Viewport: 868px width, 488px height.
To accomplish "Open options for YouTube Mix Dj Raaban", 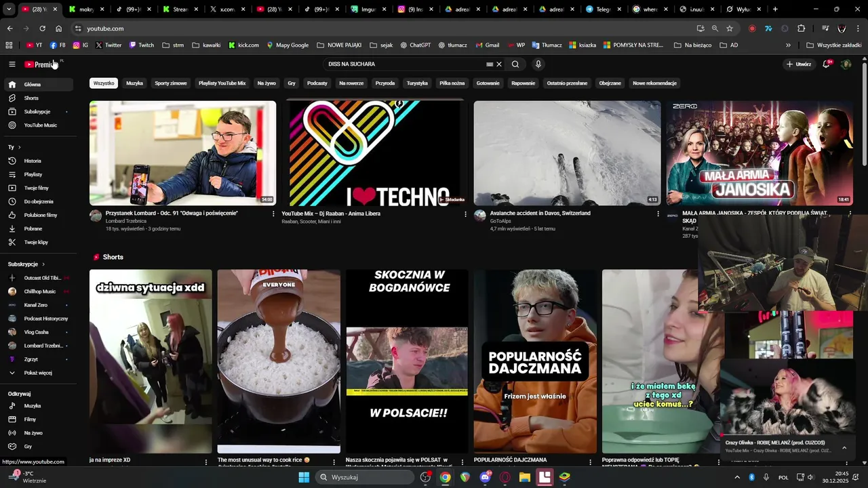I will pos(466,214).
